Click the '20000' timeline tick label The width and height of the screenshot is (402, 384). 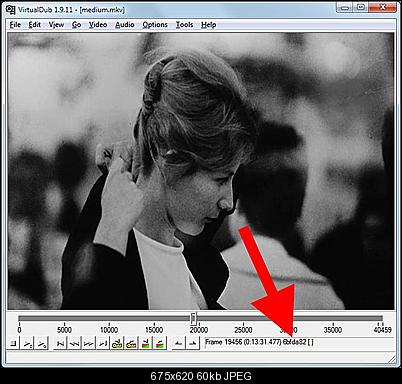click(199, 330)
